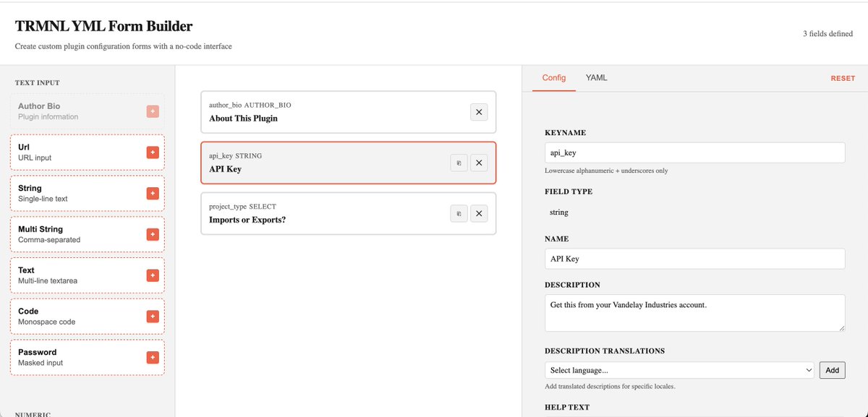Click the Password field type card
Screen dimensions: 868x417
[x=87, y=357]
